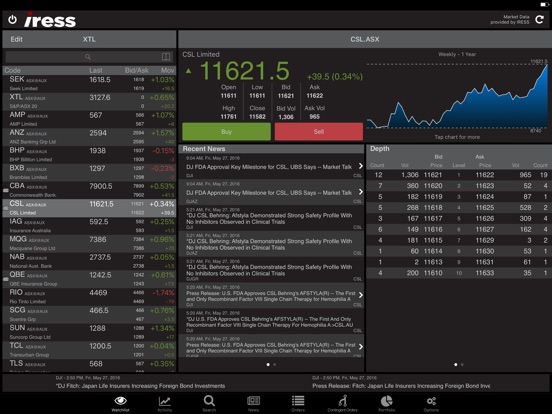The image size is (552, 414).
Task: Tap depth ask price 11625 cell
Action: pos(485,208)
